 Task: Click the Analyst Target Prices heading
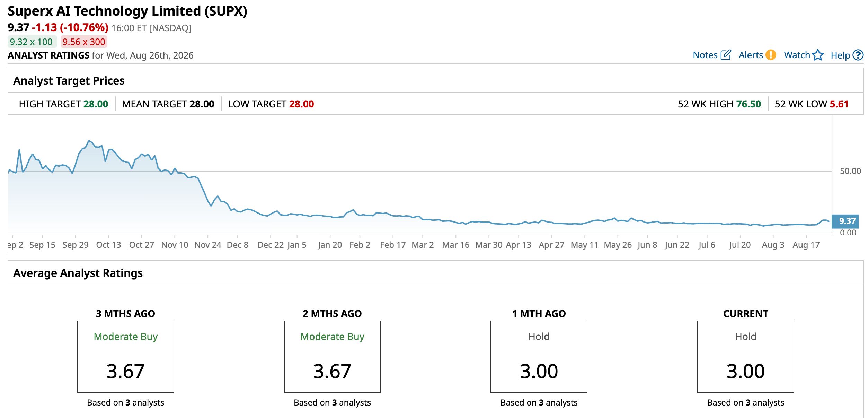pyautogui.click(x=69, y=81)
